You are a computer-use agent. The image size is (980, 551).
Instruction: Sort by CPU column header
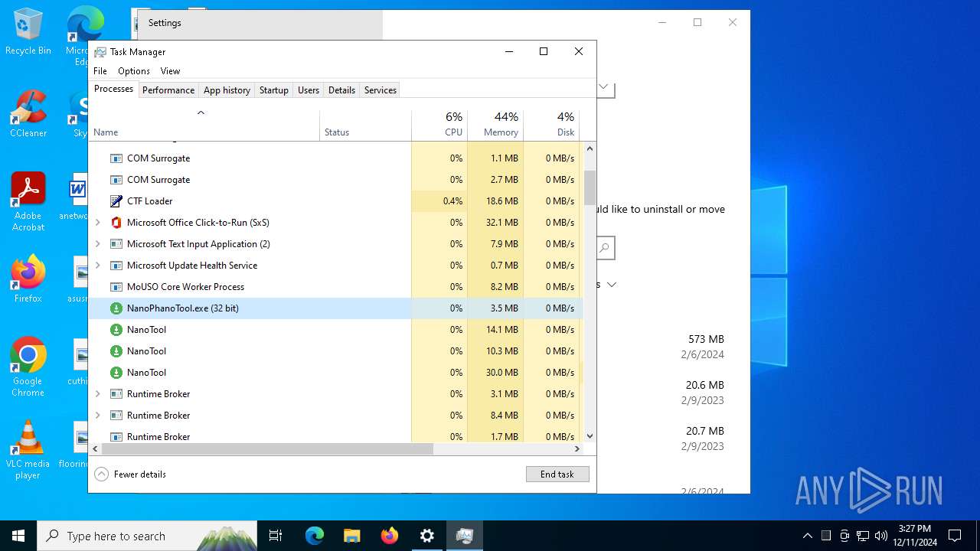439,126
